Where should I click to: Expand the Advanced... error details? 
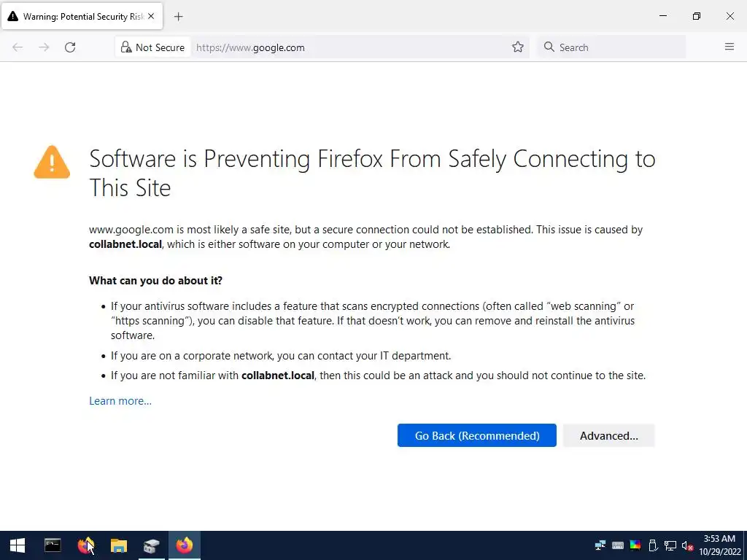[608, 435]
